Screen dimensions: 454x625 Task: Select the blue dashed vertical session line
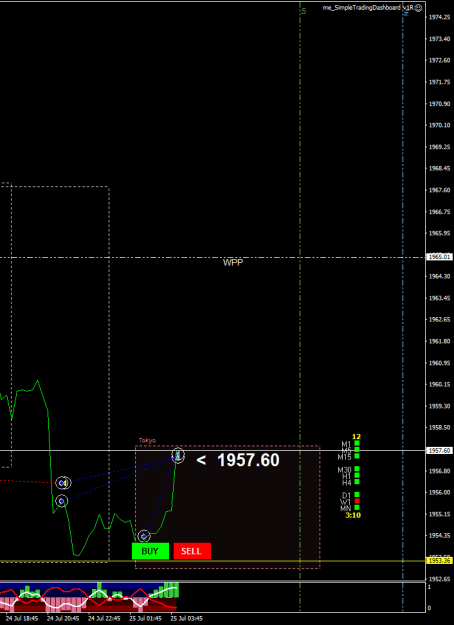pyautogui.click(x=403, y=307)
